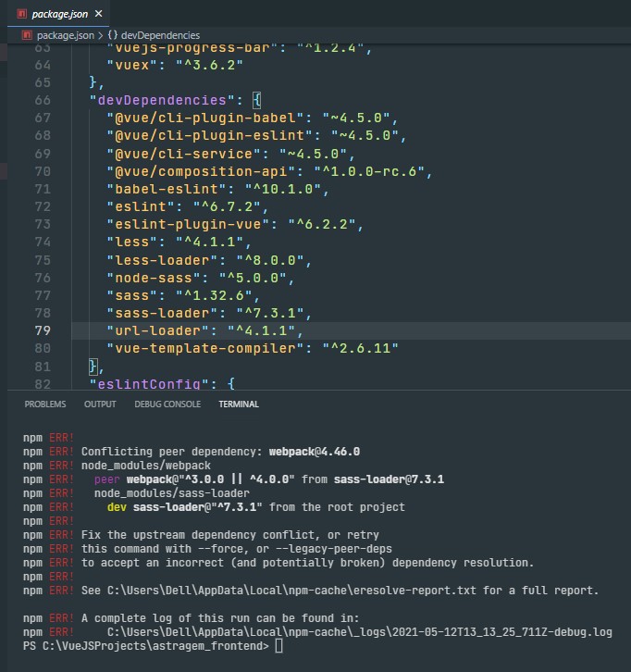Click the "eslintConfig" key on line 82
The height and width of the screenshot is (672, 631).
pyautogui.click(x=149, y=383)
